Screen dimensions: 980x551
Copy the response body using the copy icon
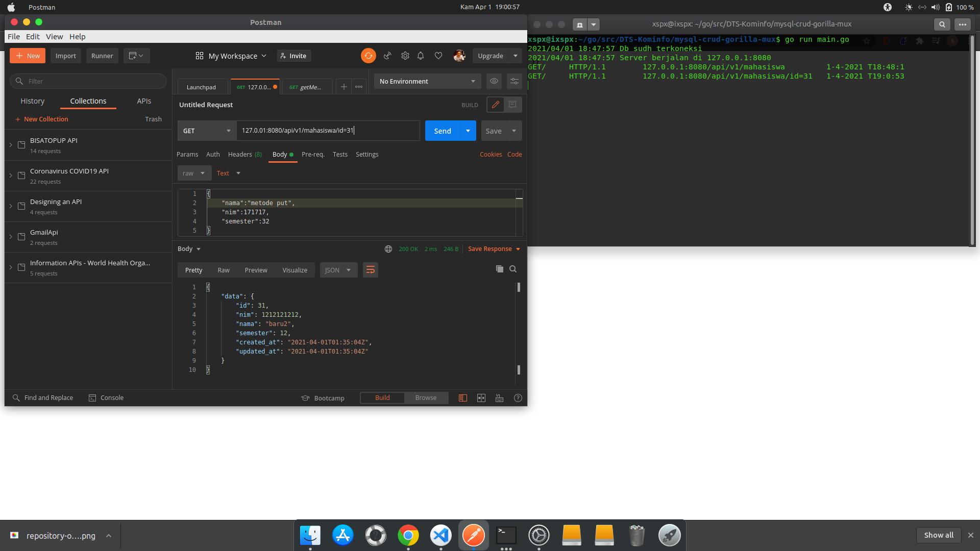pyautogui.click(x=500, y=269)
